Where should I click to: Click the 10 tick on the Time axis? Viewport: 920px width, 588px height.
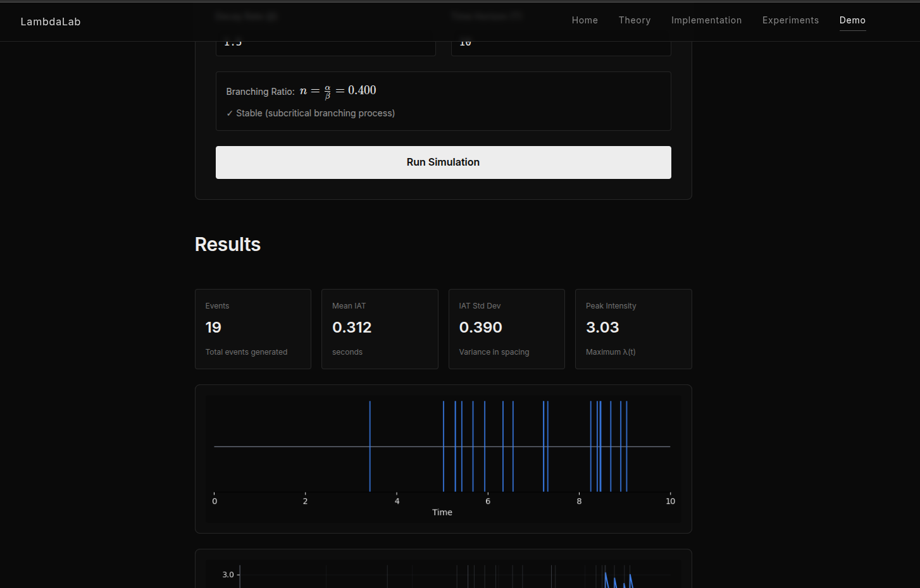click(670, 501)
